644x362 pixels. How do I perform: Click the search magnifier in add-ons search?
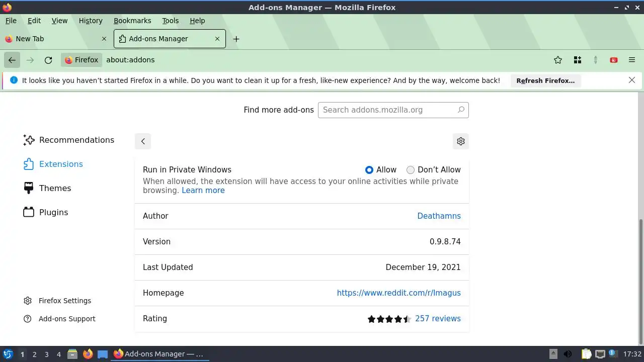[x=461, y=110]
